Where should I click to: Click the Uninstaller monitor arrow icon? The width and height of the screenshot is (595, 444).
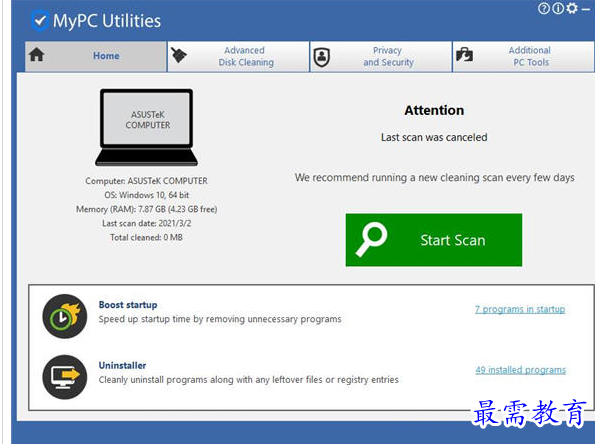65,377
